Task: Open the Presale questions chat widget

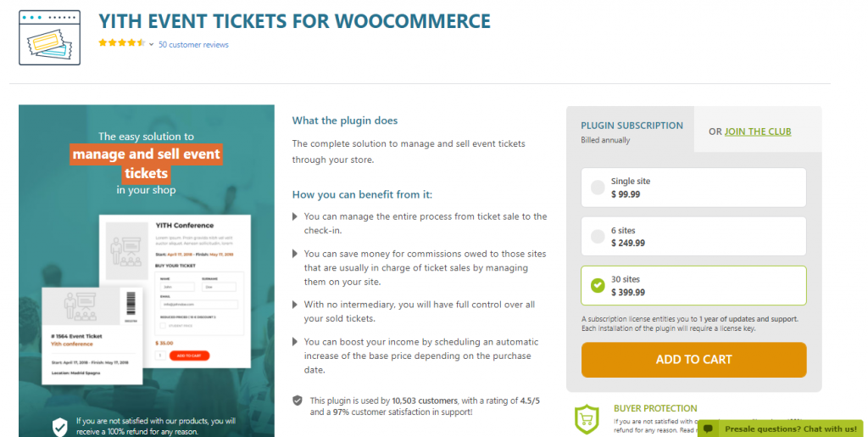Action: (x=781, y=429)
